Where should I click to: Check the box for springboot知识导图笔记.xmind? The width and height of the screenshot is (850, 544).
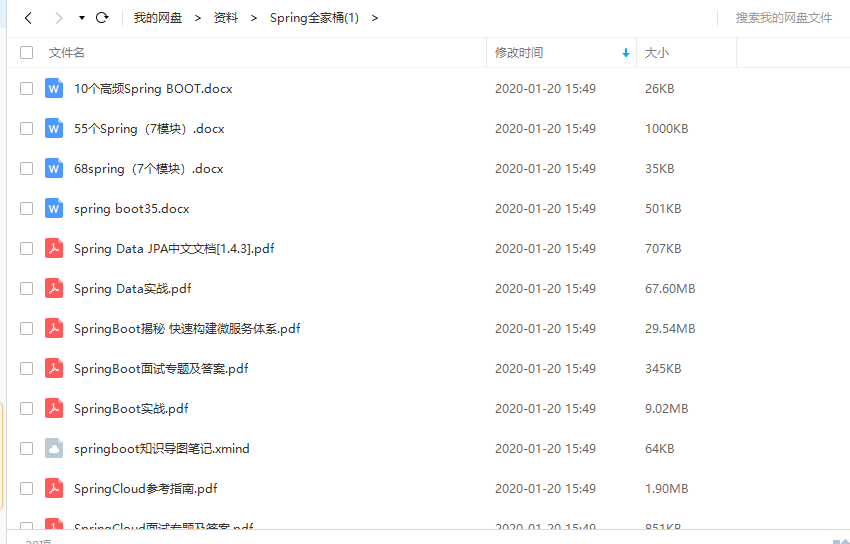point(26,449)
